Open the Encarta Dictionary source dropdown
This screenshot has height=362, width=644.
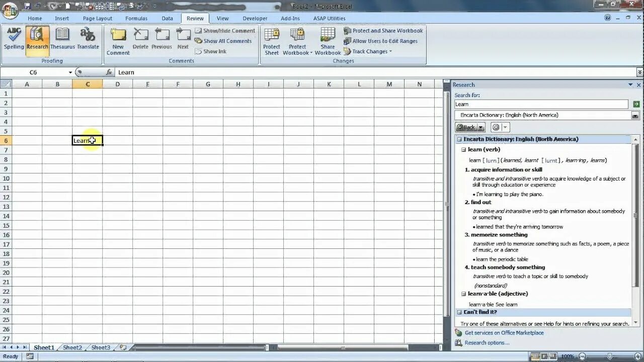tap(635, 115)
